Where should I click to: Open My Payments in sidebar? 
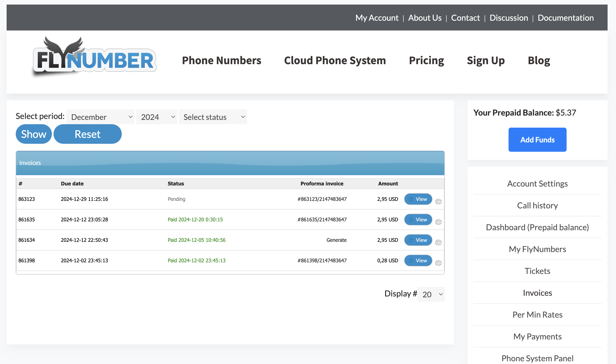click(x=537, y=336)
